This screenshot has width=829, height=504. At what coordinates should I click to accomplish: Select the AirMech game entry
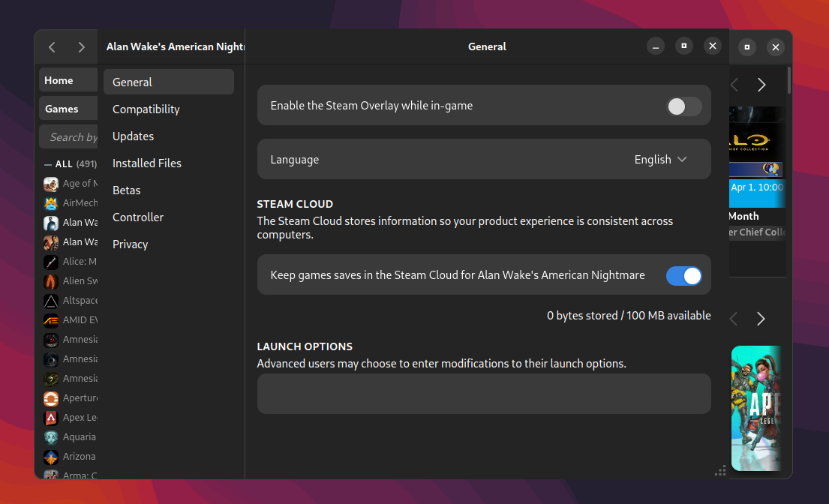point(71,203)
